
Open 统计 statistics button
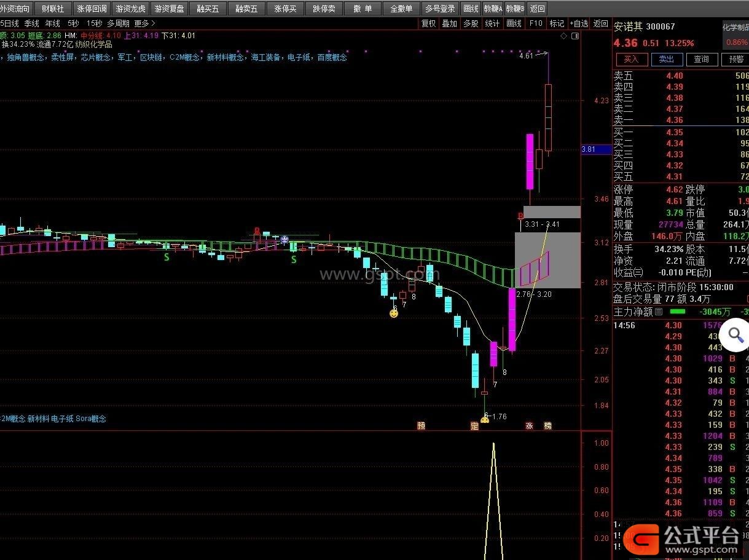493,23
